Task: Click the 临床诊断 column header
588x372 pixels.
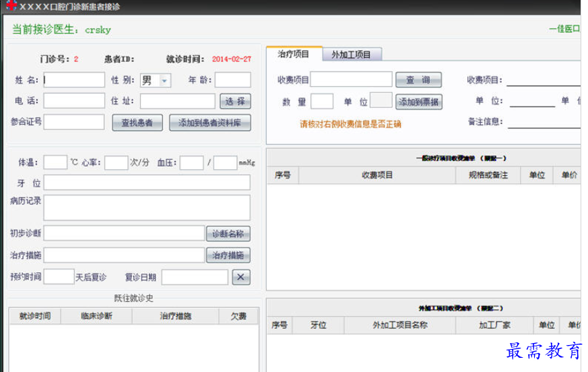Action: tap(96, 315)
